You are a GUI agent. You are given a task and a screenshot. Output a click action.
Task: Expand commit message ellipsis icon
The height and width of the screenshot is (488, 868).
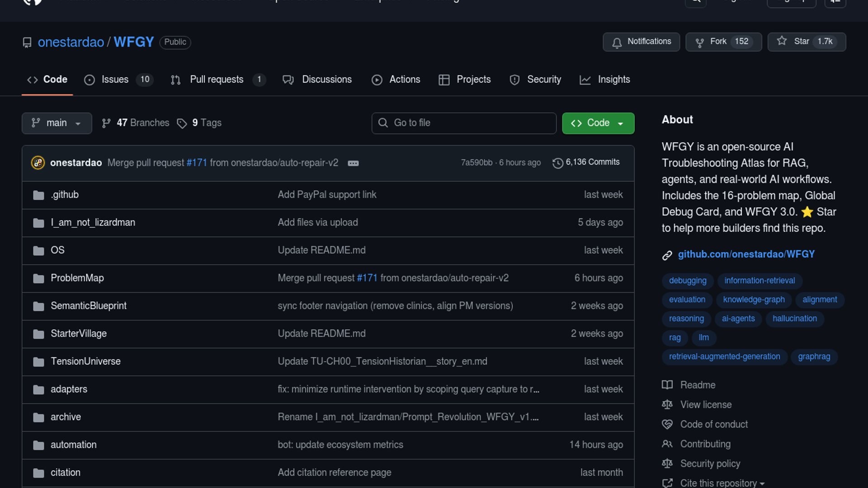353,163
